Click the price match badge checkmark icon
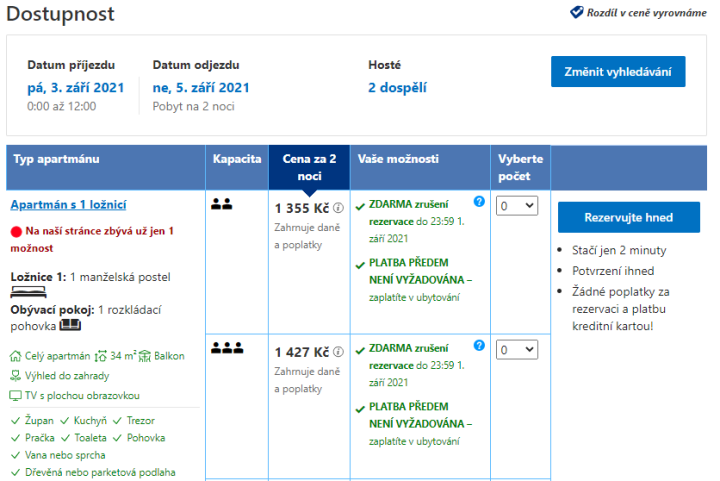 pos(577,12)
